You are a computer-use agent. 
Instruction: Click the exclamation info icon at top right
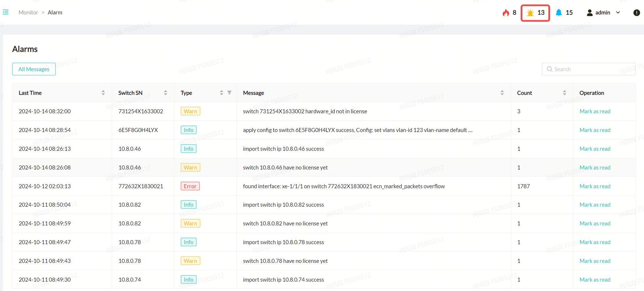click(636, 12)
